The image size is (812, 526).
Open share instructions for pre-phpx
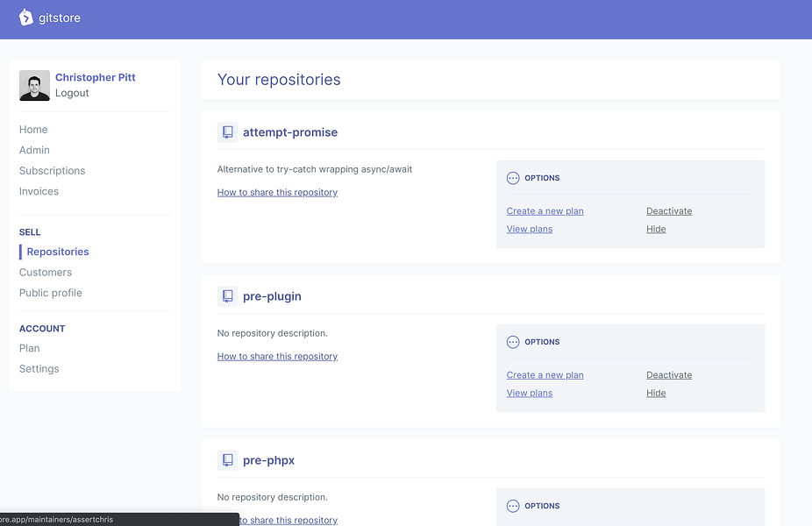pyautogui.click(x=288, y=521)
